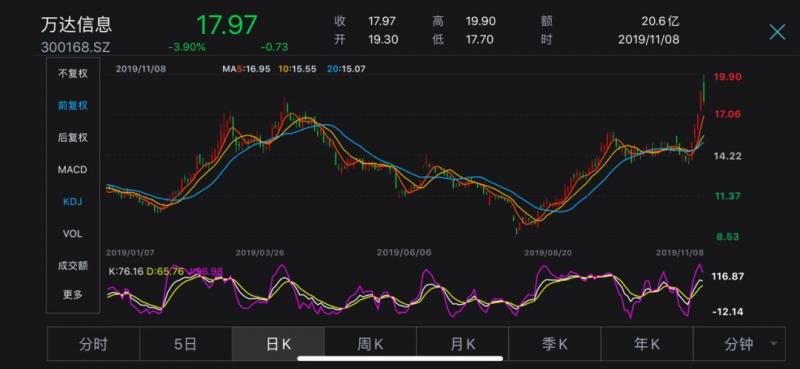The width and height of the screenshot is (800, 369).
Task: Select the 日K daily candlestick tab
Action: (x=278, y=345)
